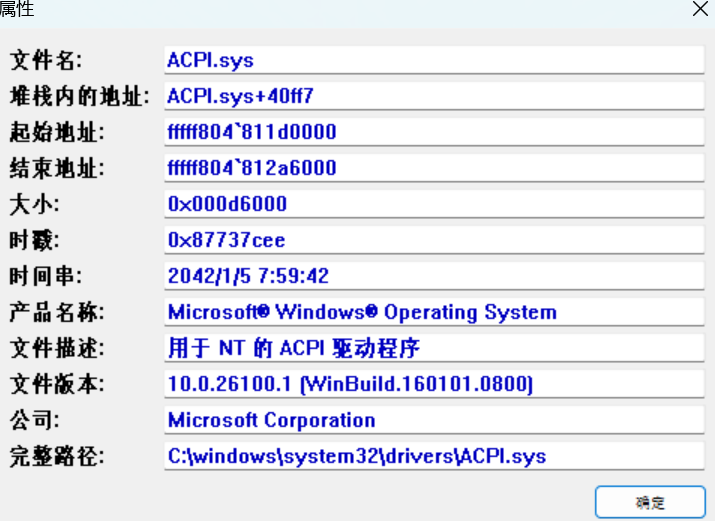This screenshot has height=521, width=715.
Task: Click the 文件描述: label
Action: pos(57,348)
